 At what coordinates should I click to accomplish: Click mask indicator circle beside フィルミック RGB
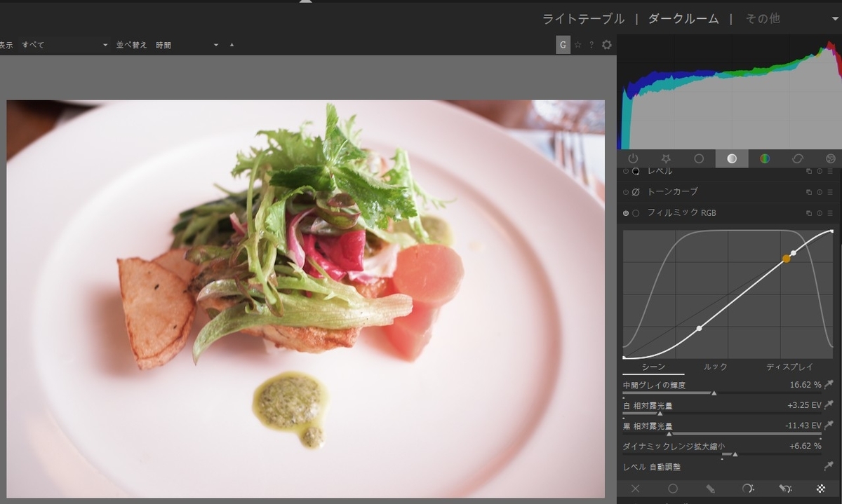coord(636,213)
